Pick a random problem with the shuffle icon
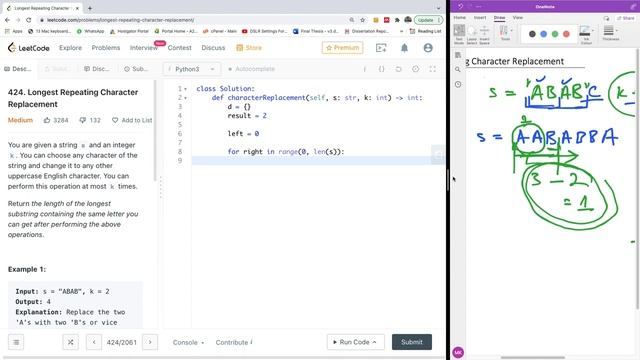Image resolution: width=640 pixels, height=360 pixels. [x=70, y=342]
